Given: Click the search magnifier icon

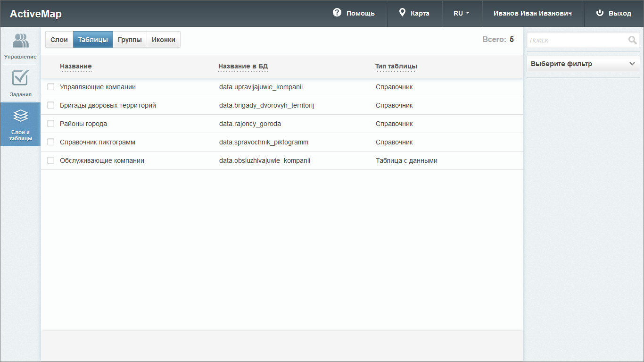Looking at the screenshot, I should coord(632,40).
